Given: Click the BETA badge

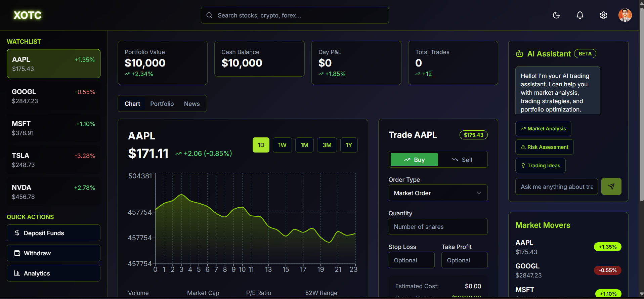Looking at the screenshot, I should pyautogui.click(x=585, y=54).
